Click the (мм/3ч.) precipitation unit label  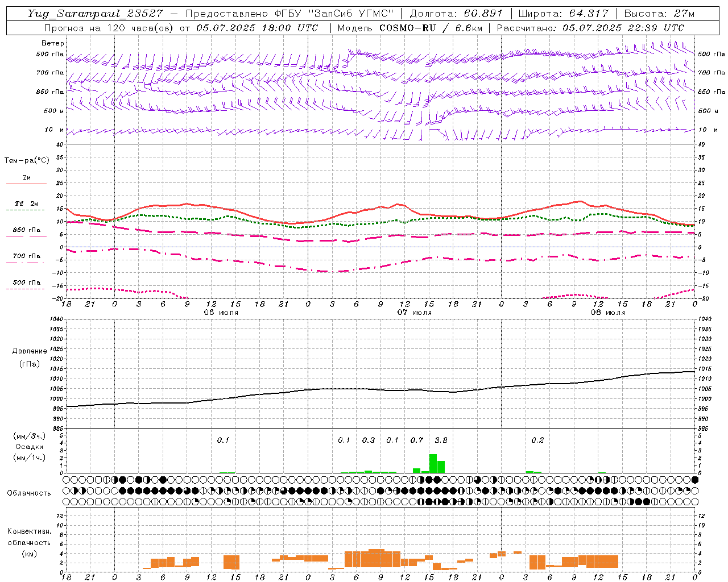30,436
